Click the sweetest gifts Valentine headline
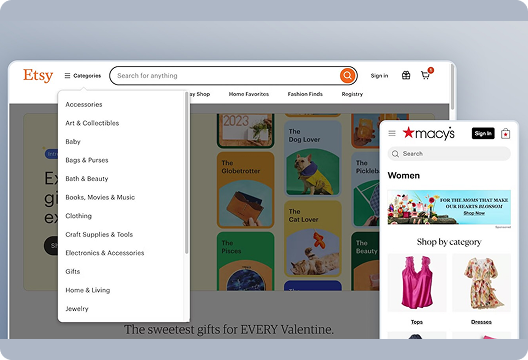 229,329
